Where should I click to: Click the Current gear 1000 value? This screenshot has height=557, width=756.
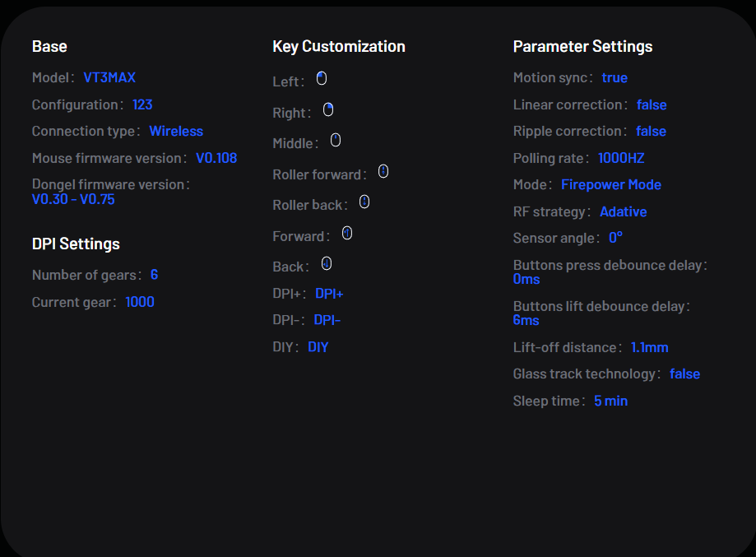tap(140, 303)
